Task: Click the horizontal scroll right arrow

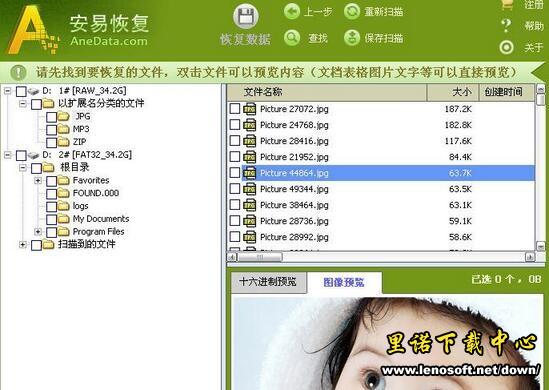Action: coord(530,257)
